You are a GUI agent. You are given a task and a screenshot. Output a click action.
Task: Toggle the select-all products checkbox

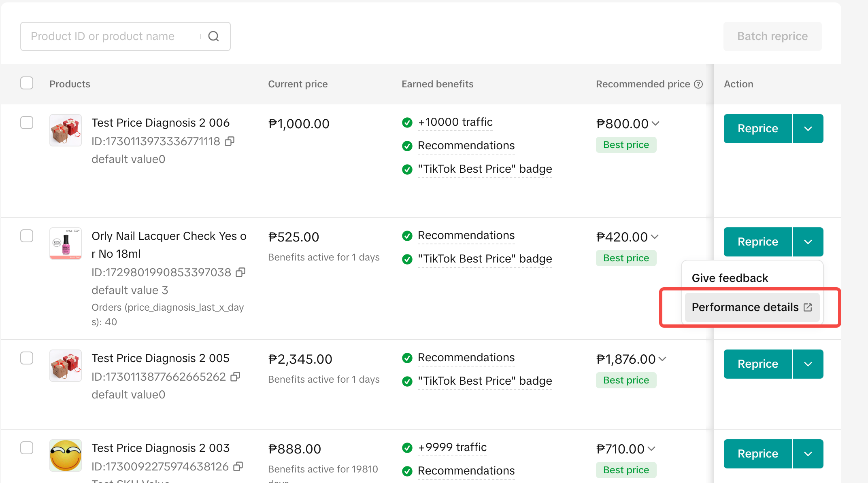click(x=27, y=83)
